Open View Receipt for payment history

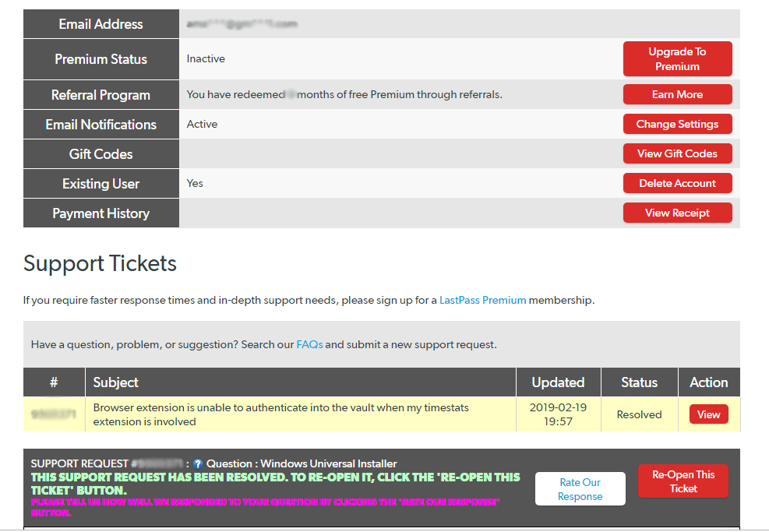(677, 213)
